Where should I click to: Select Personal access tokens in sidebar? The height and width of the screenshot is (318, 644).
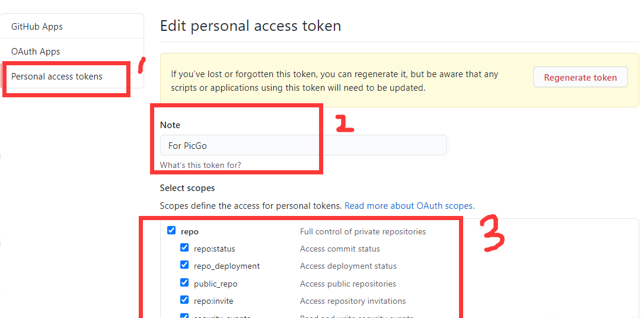click(x=57, y=77)
